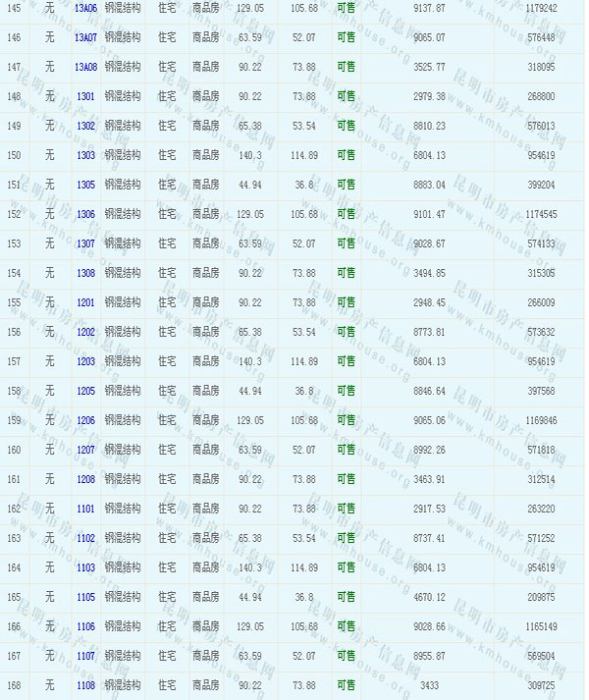
Task: Open unit 1108 link
Action: 85,685
